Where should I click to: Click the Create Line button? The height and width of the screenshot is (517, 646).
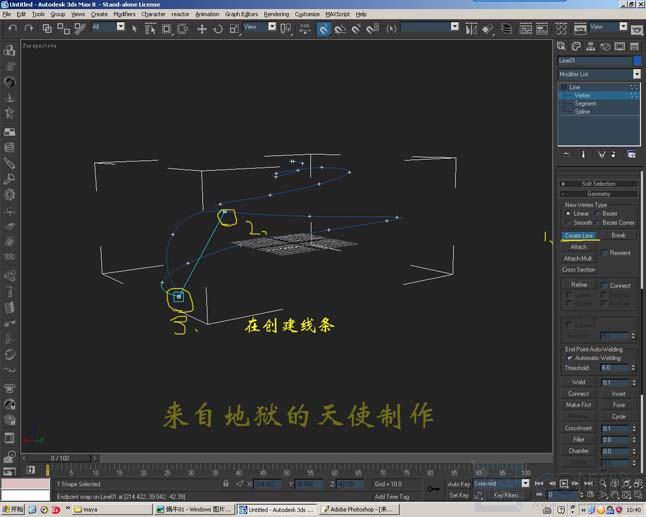click(579, 235)
